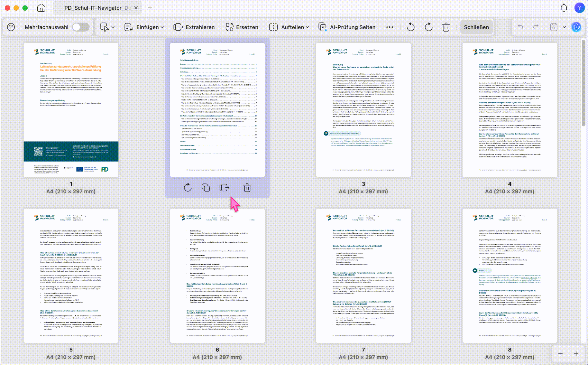The width and height of the screenshot is (588, 365).
Task: Extract page 2 with hover extract icon
Action: [225, 187]
